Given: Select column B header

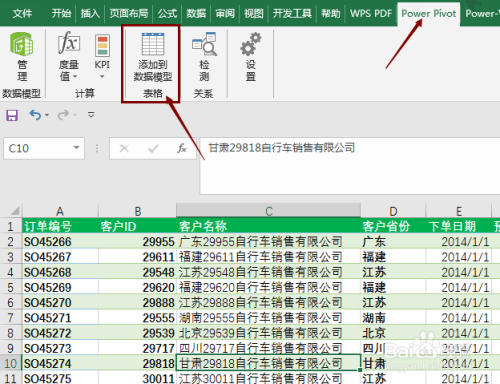Looking at the screenshot, I should (137, 211).
